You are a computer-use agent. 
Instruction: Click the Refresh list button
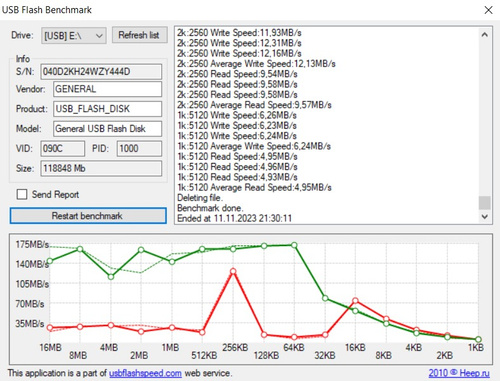[139, 35]
